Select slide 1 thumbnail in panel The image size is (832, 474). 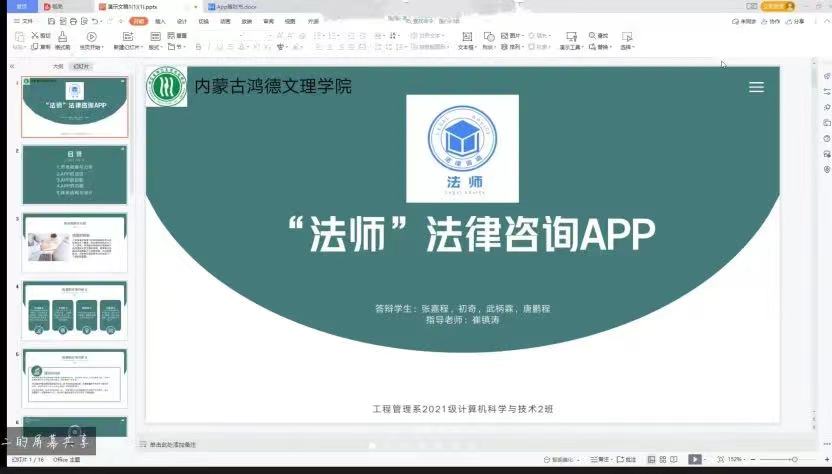tap(74, 107)
